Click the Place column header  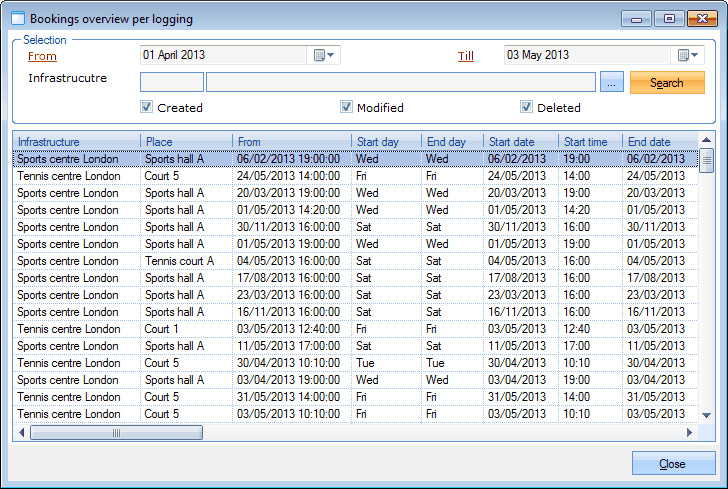point(185,142)
